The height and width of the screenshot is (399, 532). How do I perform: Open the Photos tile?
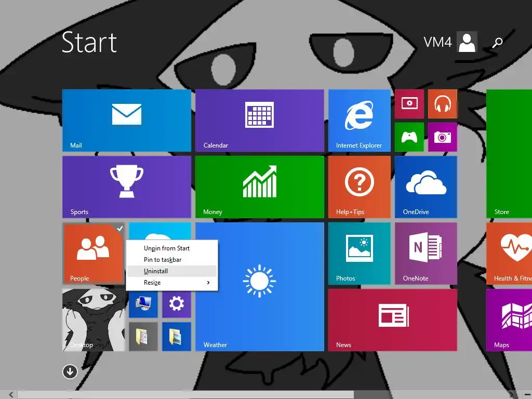(360, 254)
